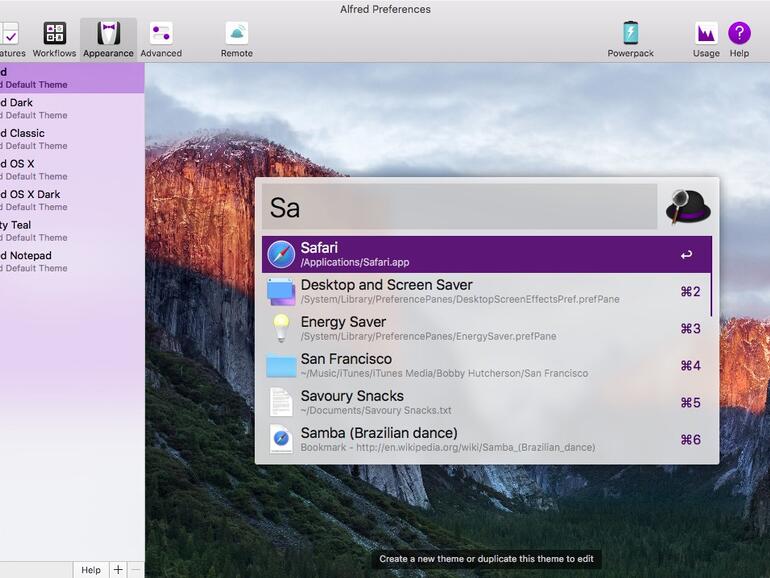This screenshot has height=578, width=770.
Task: Click the Alfred bowler hat icon
Action: tap(688, 207)
